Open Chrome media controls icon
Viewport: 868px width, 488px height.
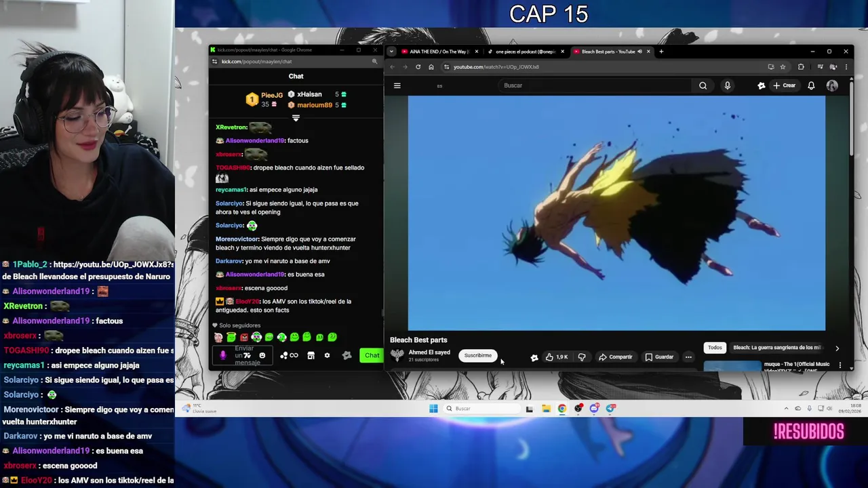click(x=820, y=67)
